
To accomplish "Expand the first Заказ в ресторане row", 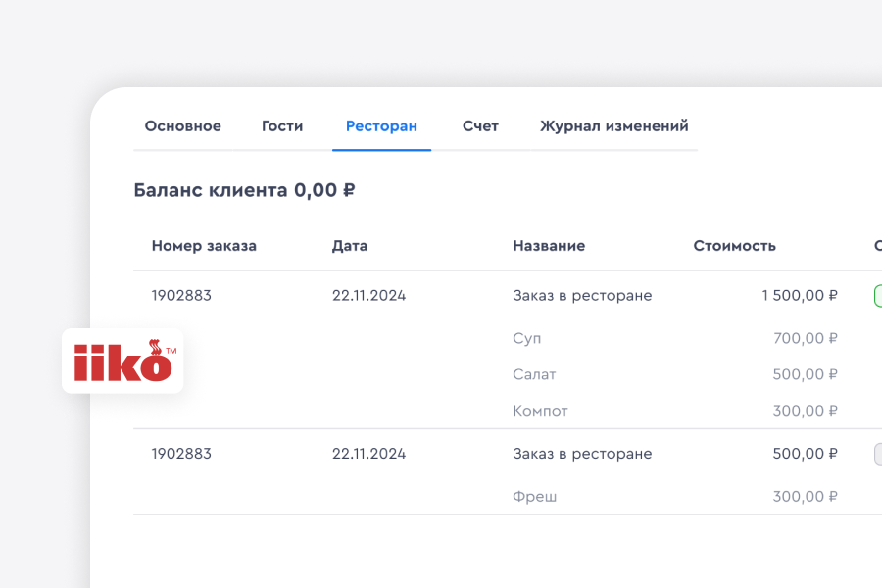I will point(582,294).
